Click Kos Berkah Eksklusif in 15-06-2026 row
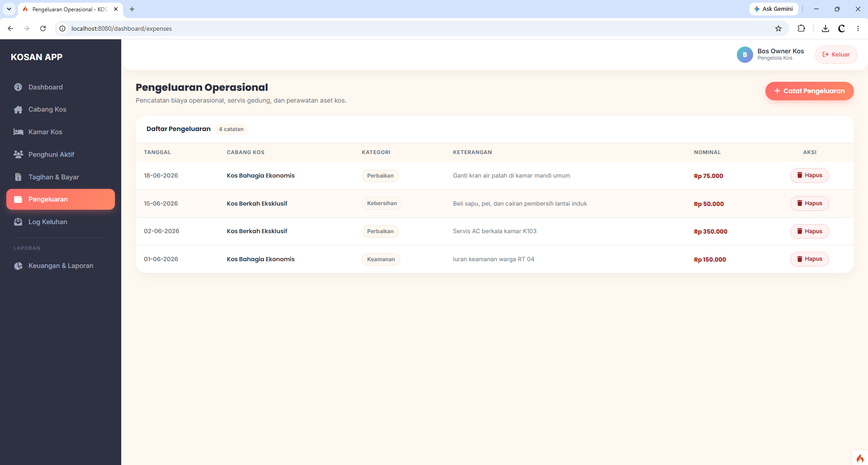This screenshot has width=868, height=465. 257,204
